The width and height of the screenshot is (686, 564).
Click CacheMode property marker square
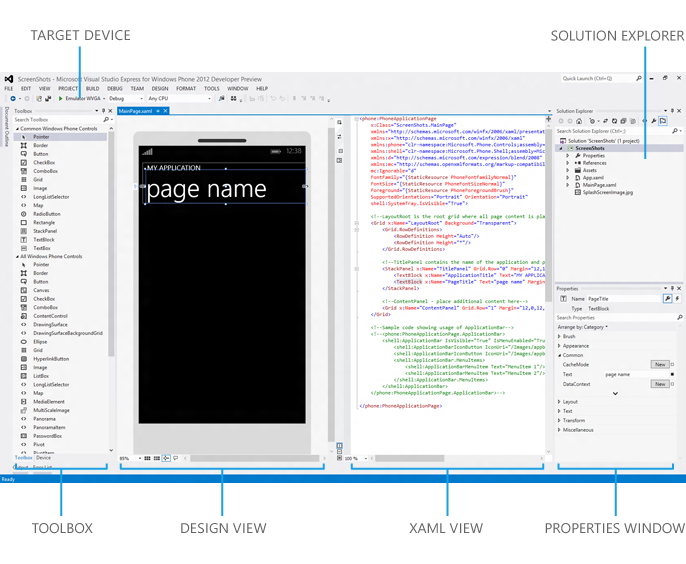click(672, 364)
